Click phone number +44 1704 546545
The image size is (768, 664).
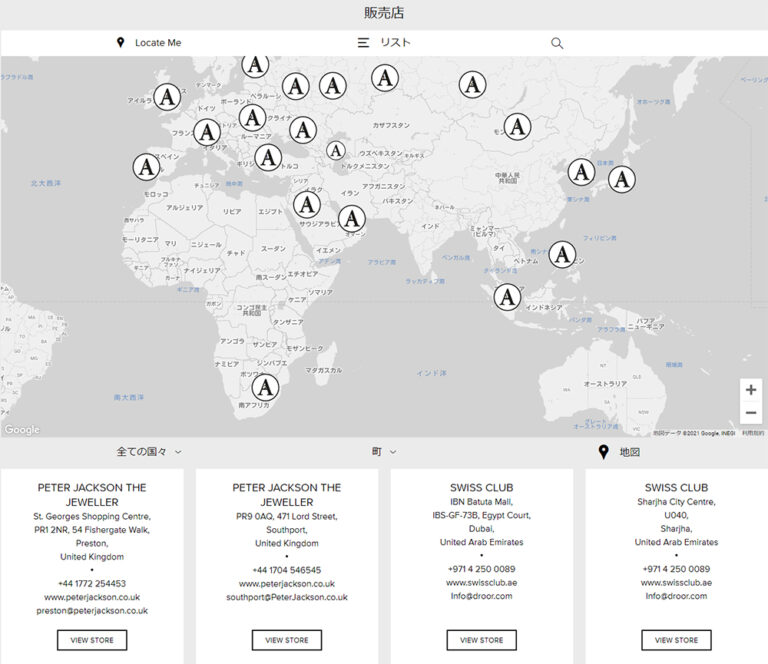(287, 570)
